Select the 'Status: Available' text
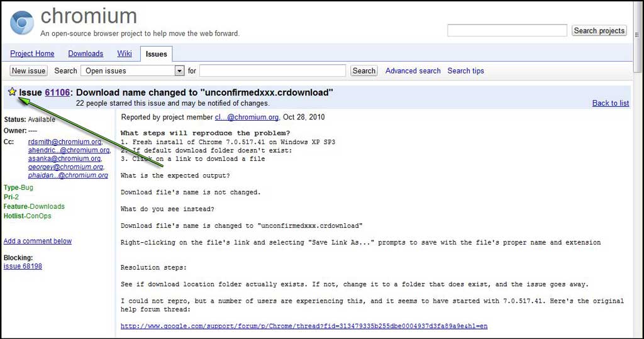Screen dimensions: 644x339 [30, 119]
